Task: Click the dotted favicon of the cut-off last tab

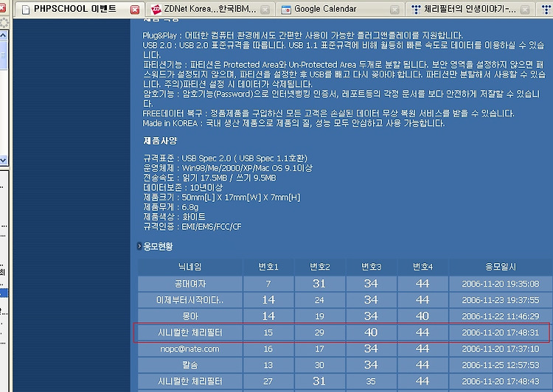Action: point(546,10)
